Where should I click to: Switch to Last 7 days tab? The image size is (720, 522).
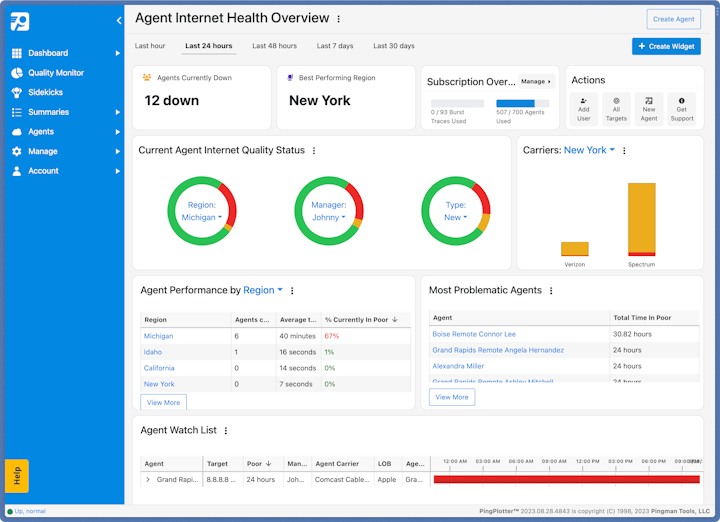(334, 46)
